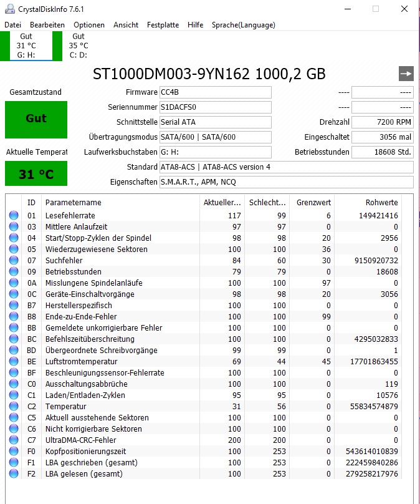Select raw value 10576 of Laden/Entladen-Zyklen
Screen dimensions: 420x504
click(387, 395)
